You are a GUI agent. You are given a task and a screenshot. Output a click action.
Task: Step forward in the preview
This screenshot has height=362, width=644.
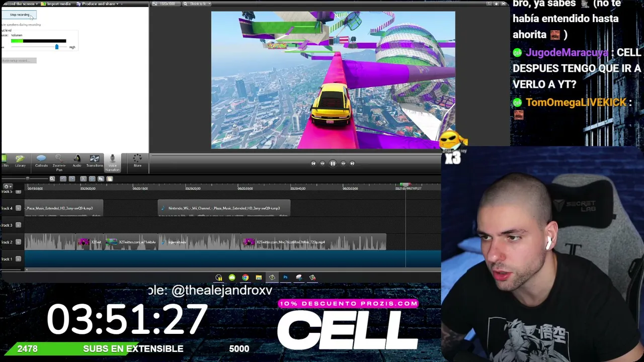(343, 163)
